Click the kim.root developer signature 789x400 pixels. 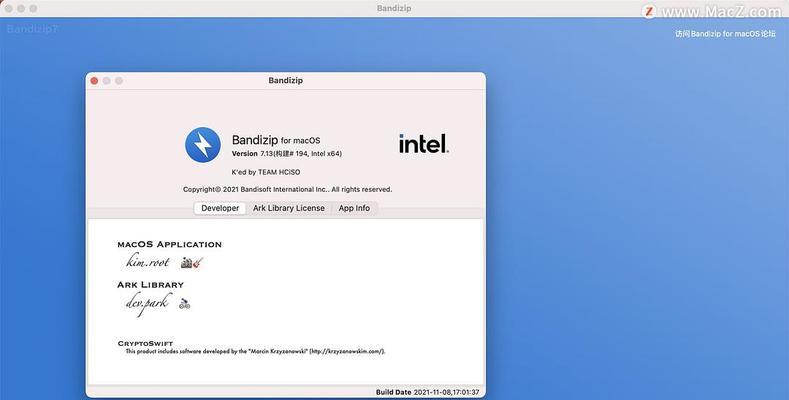(x=147, y=261)
